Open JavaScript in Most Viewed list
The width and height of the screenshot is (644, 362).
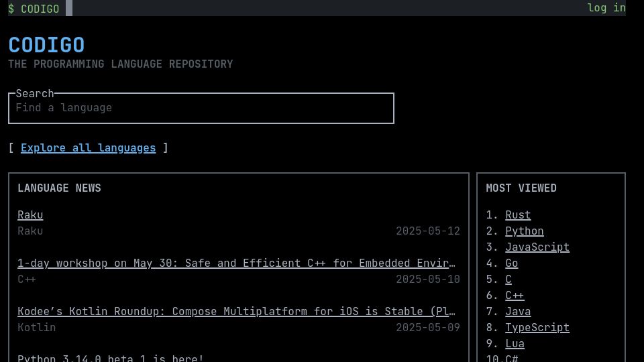[x=537, y=247]
